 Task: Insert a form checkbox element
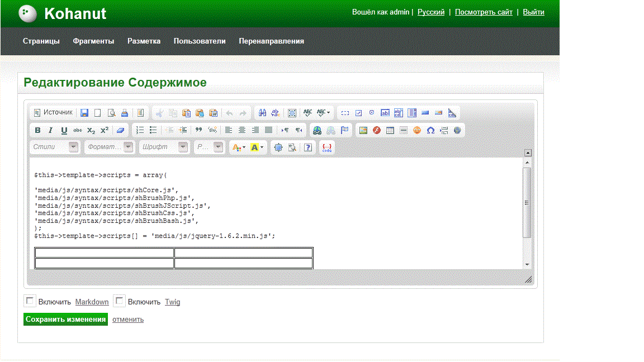pos(358,113)
